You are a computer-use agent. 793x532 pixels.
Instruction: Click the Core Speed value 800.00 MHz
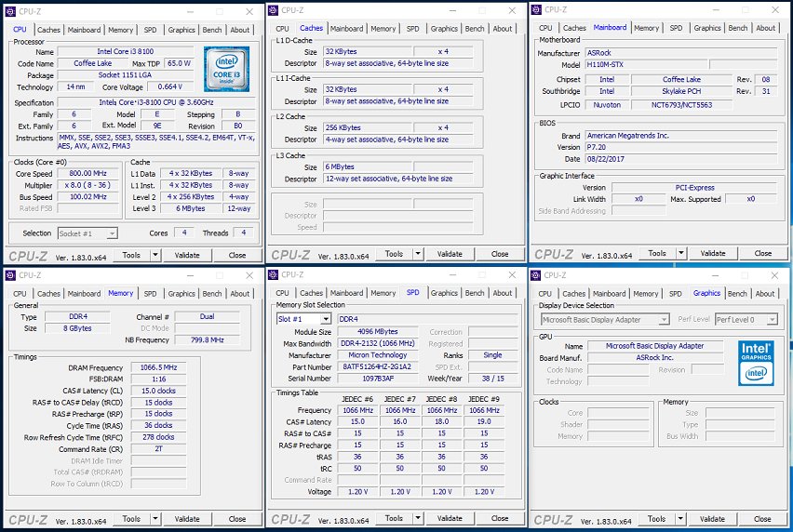coord(88,173)
